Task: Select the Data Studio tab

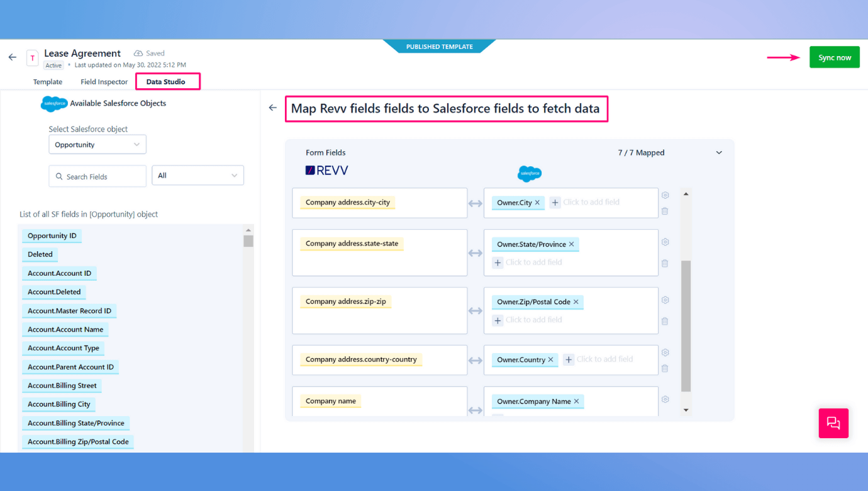Action: tap(166, 82)
